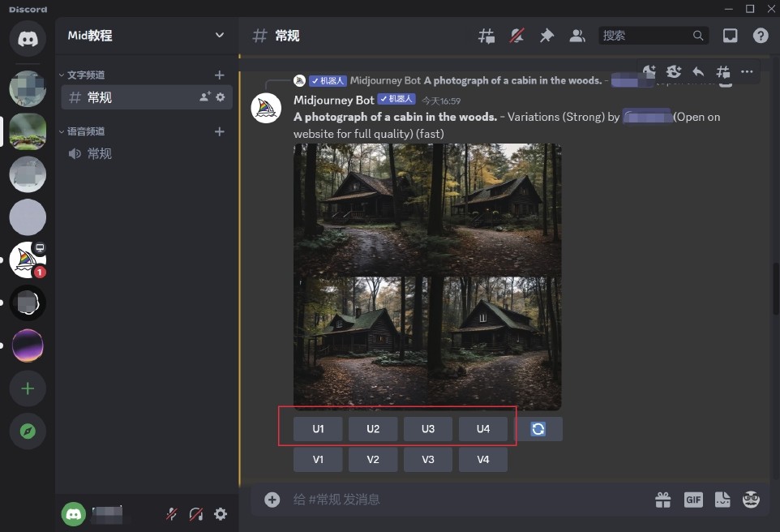Select the # 常规 text channel

click(x=147, y=97)
